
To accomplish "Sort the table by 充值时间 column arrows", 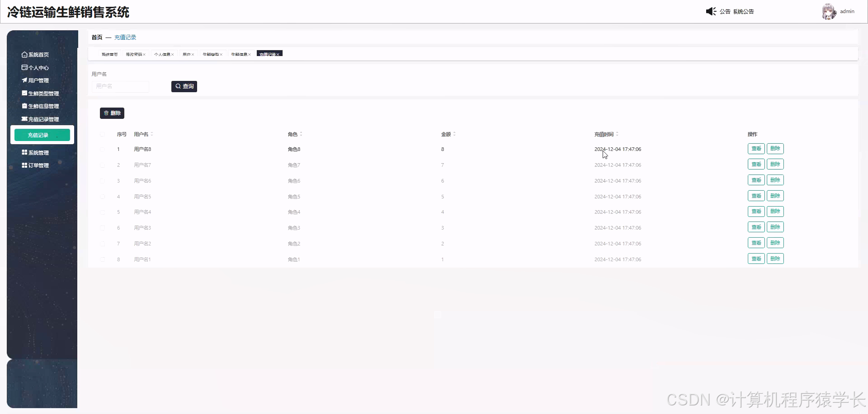I will coord(617,134).
